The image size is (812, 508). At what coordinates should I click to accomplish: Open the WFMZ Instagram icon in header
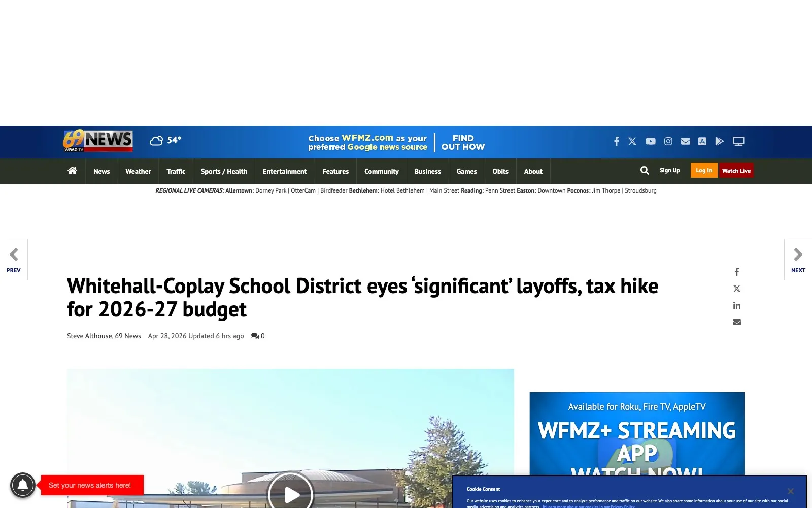tap(668, 141)
